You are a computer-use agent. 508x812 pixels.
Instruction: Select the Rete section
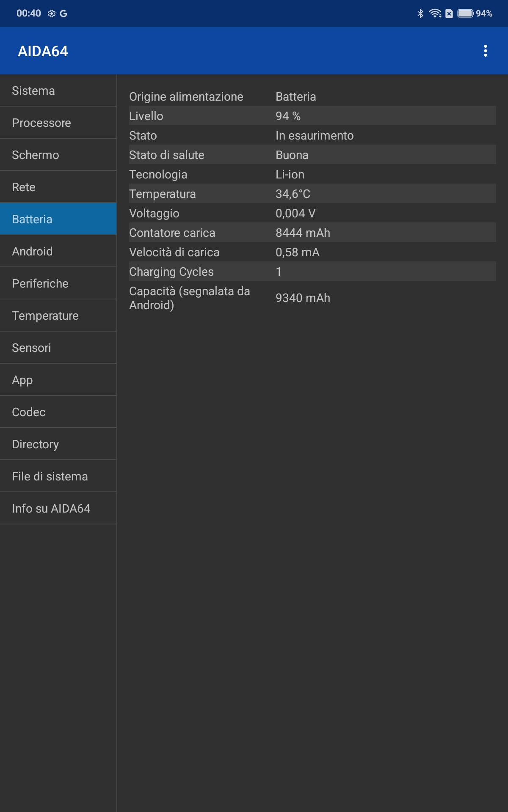[x=58, y=187]
